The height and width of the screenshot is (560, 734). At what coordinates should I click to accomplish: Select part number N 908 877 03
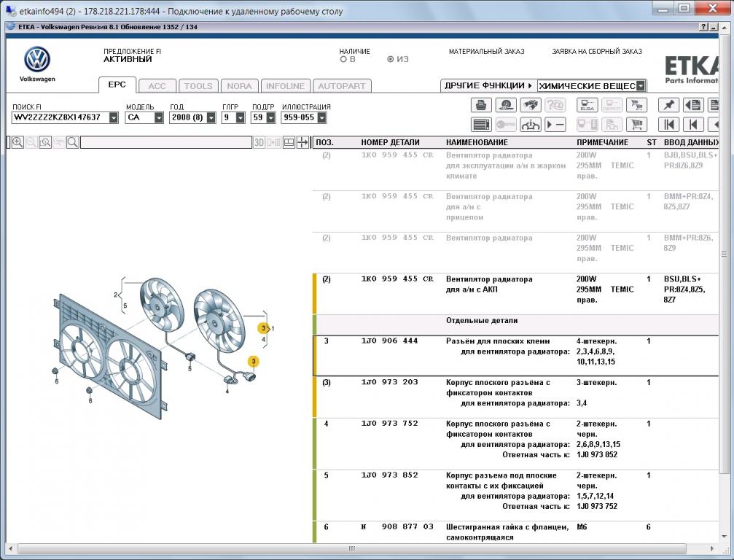point(397,526)
